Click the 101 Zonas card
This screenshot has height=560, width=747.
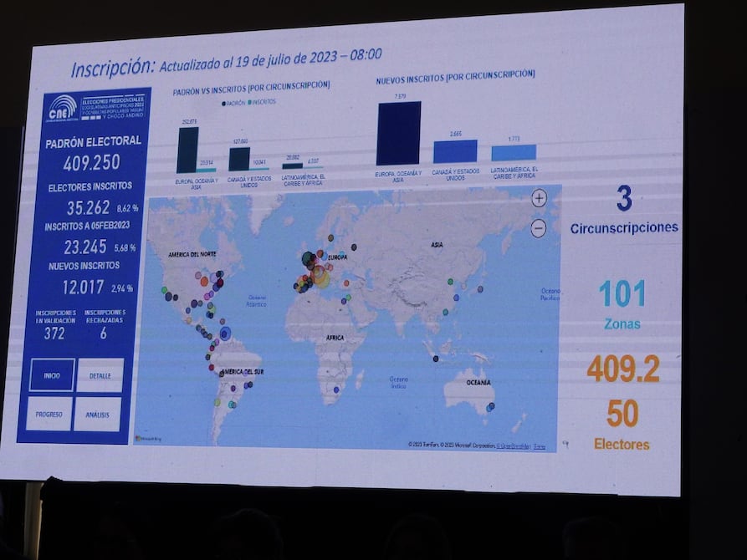[x=622, y=304]
